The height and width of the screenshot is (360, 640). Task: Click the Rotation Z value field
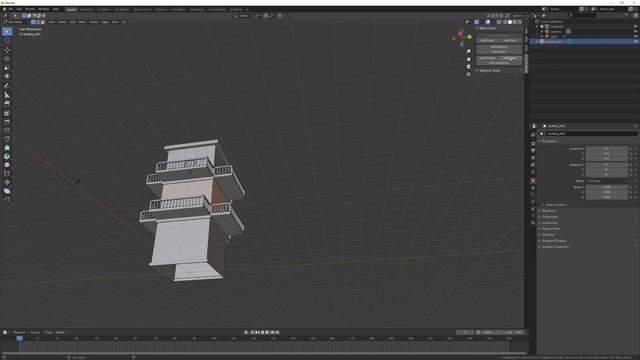(x=607, y=174)
